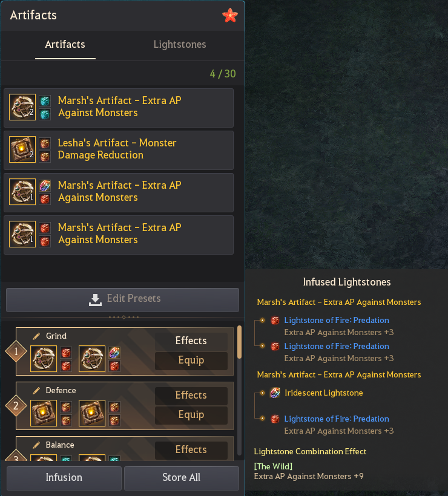Viewport: 448px width, 496px height.
Task: Click first Lesha artifact icon in Defence preset
Action: (44, 413)
